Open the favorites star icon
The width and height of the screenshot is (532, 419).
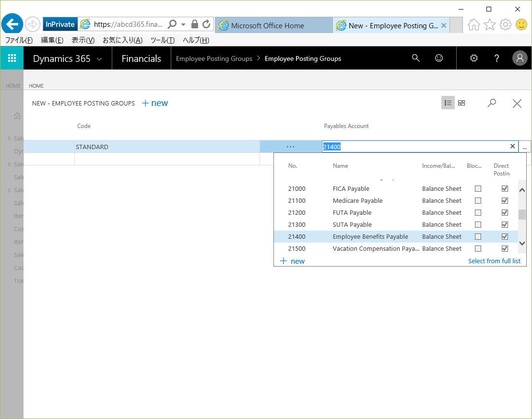490,24
